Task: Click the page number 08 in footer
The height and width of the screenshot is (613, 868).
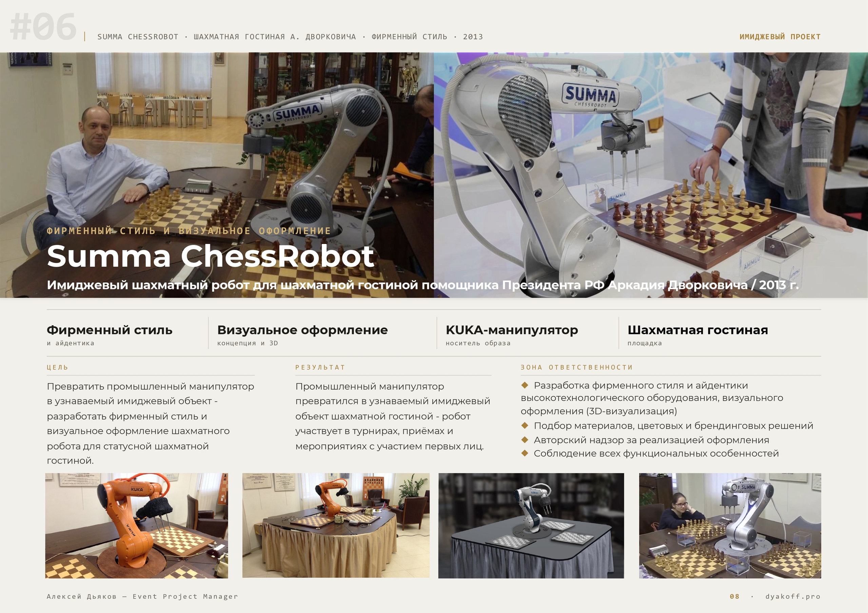Action: (734, 596)
